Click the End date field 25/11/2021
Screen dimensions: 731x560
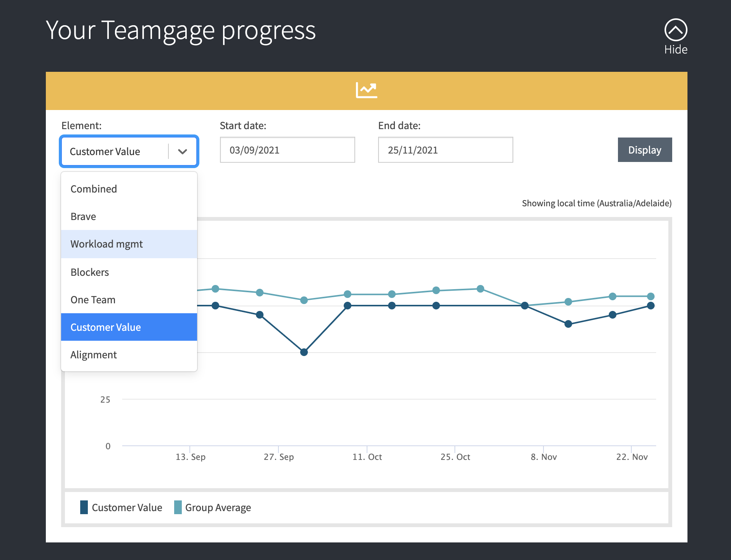tap(445, 150)
